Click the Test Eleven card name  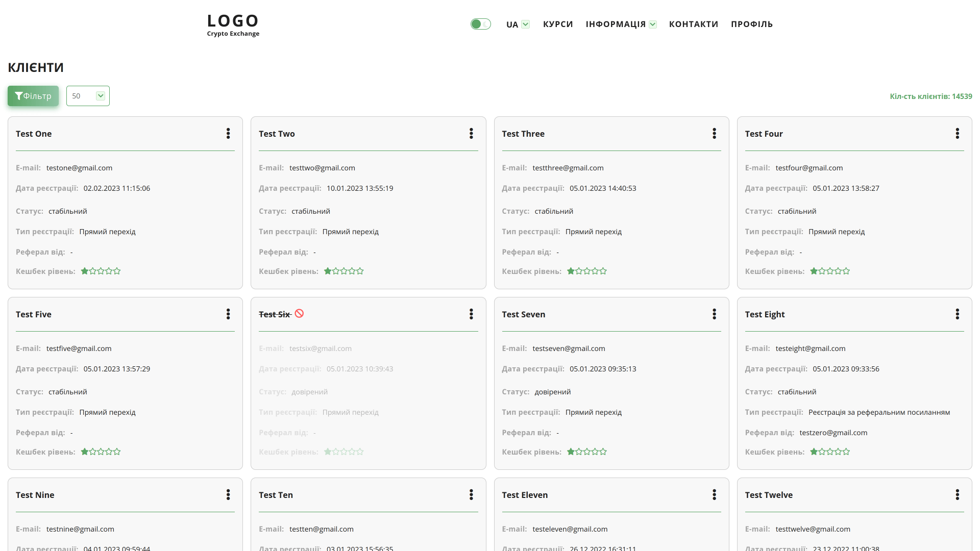[x=524, y=495]
